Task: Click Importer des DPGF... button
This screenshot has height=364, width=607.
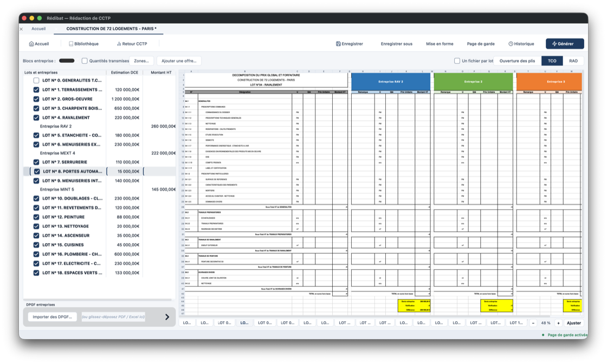Action: 52,317
